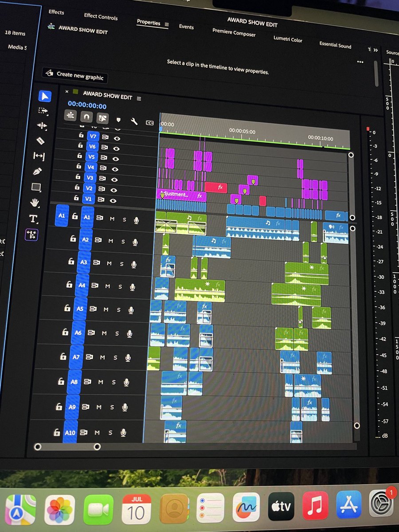Open AWARD SHOW EDIT sequence panel menu
This screenshot has width=399, height=532.
point(139,98)
